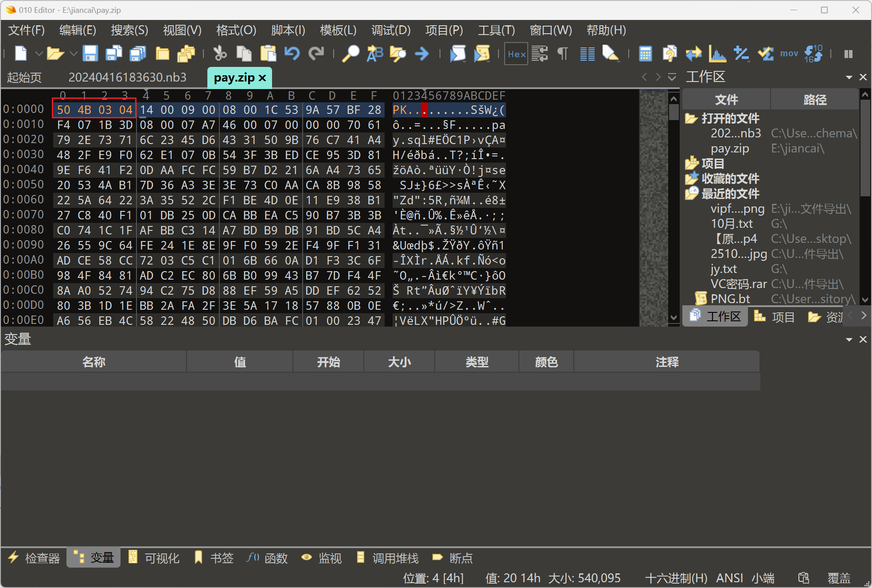
Task: Open the 变量 panel options dropdown
Action: 849,339
